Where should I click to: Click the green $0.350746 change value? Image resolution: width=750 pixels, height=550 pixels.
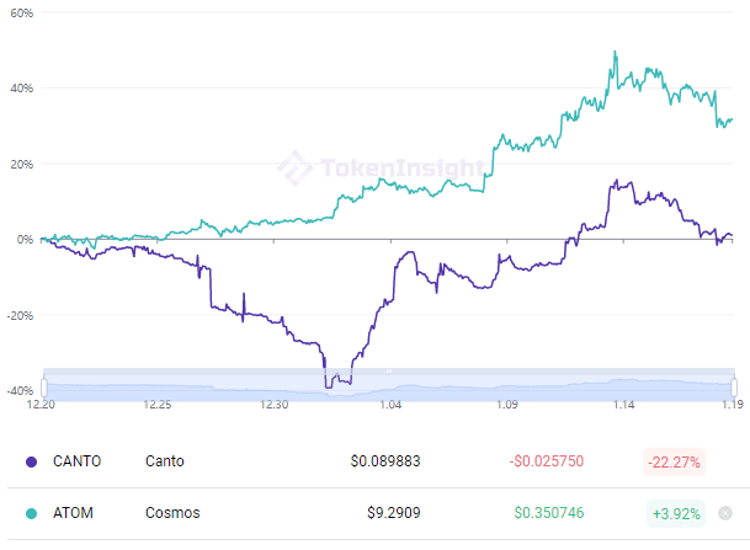549,513
